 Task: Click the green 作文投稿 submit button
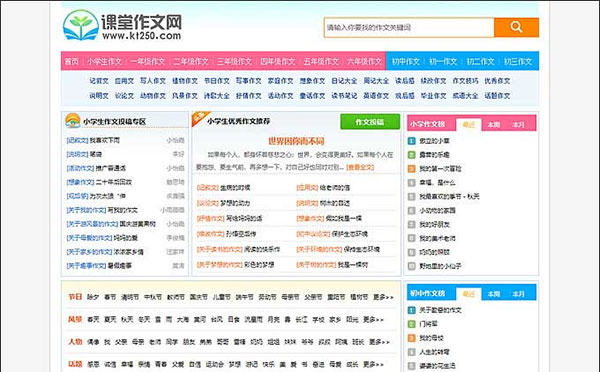pos(370,122)
